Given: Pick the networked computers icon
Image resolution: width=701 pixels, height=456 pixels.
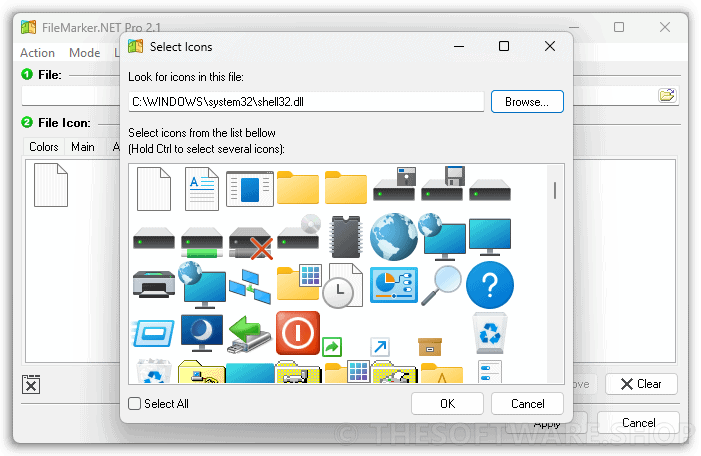Looking at the screenshot, I should (249, 286).
